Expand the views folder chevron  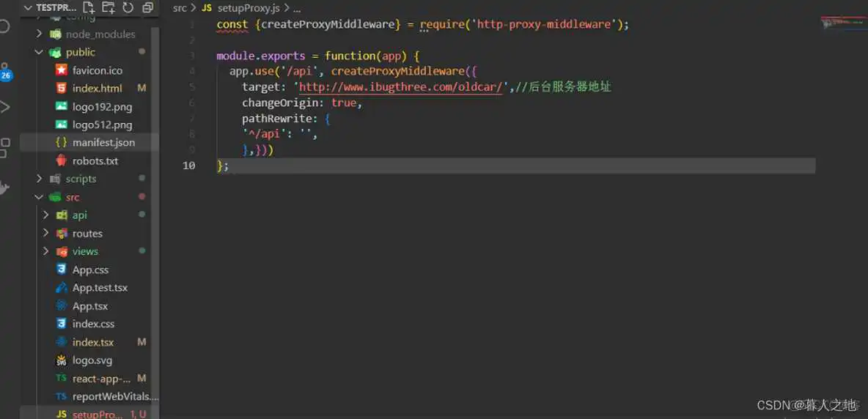pos(46,251)
